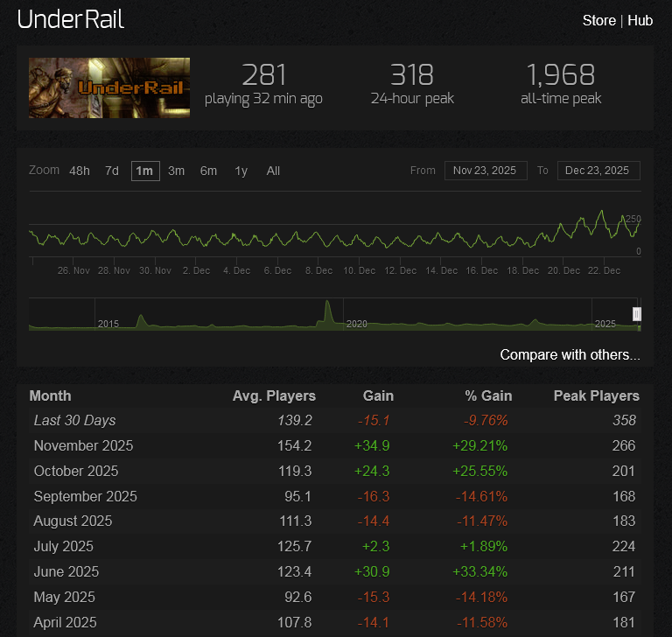Select the September 2025 row label
This screenshot has height=637, width=672.
(85, 496)
